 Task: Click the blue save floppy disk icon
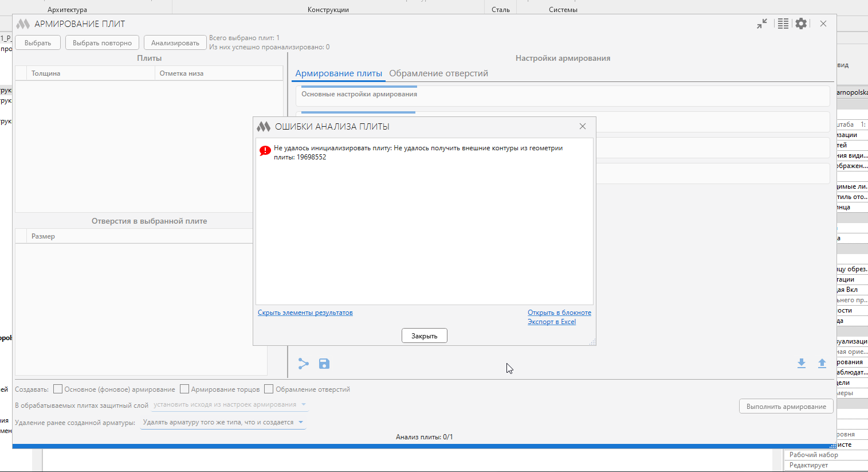(324, 364)
